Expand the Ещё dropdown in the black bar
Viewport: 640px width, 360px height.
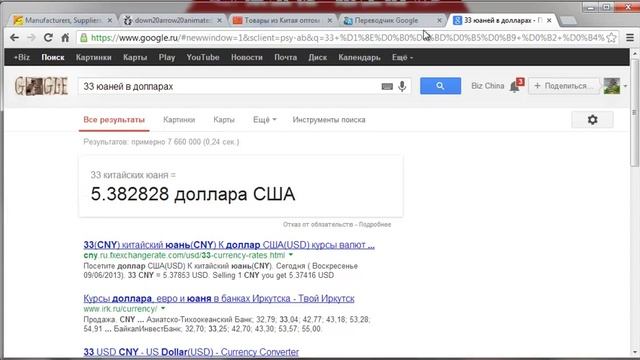pyautogui.click(x=402, y=58)
